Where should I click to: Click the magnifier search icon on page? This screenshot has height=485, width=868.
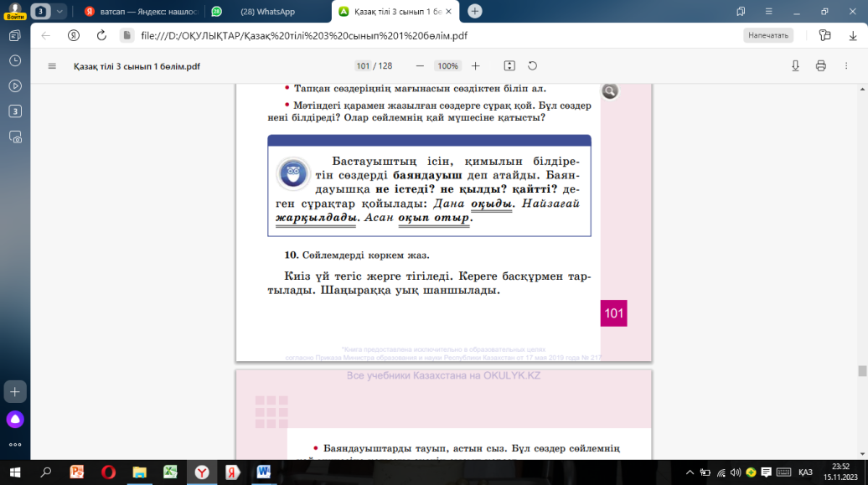(x=609, y=90)
